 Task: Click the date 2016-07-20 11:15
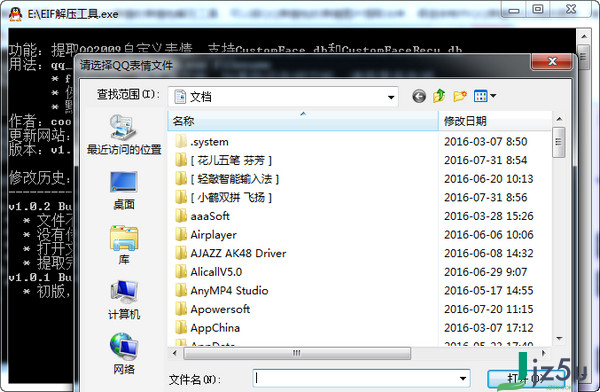pos(489,309)
